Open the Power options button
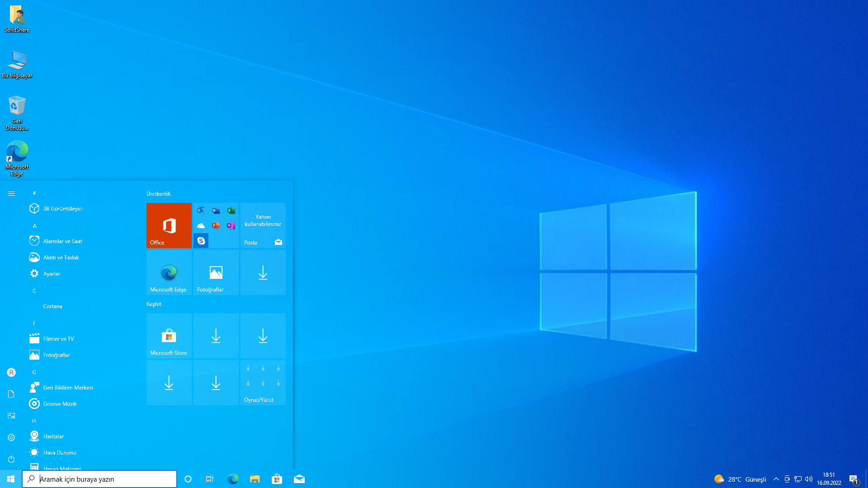Screen dimensions: 868x488 click(x=11, y=459)
